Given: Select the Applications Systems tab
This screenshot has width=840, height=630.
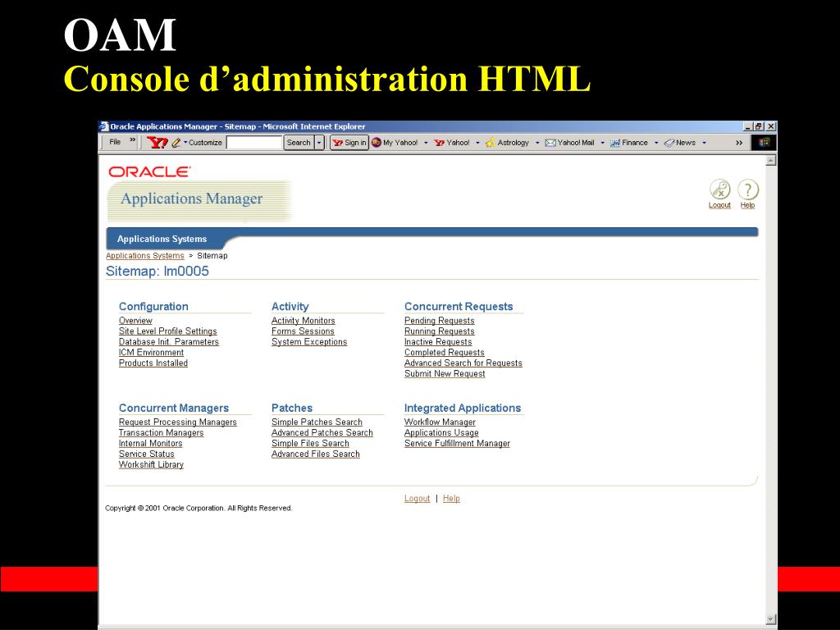Looking at the screenshot, I should (162, 239).
